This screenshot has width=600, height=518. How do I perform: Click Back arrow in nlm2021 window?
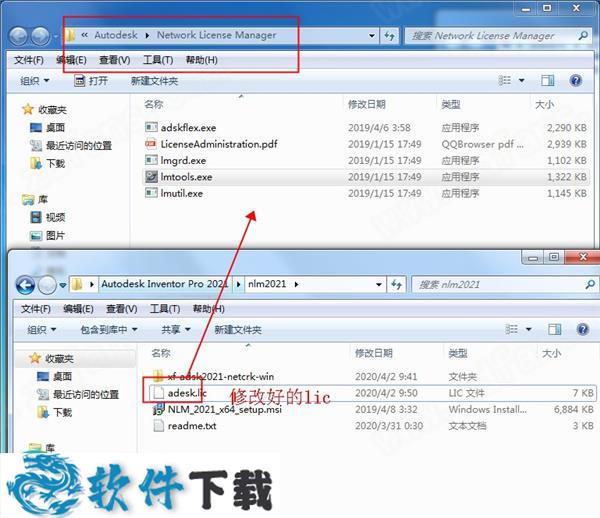[x=25, y=285]
